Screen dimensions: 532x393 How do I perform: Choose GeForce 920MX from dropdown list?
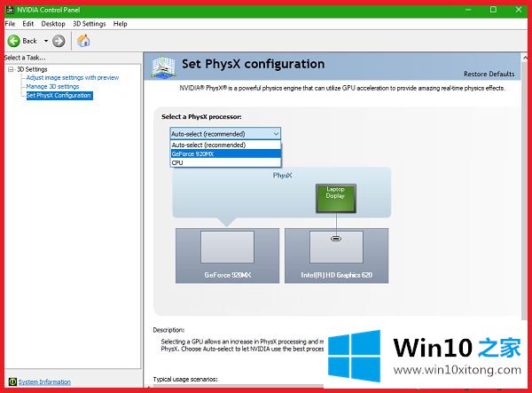tap(225, 153)
